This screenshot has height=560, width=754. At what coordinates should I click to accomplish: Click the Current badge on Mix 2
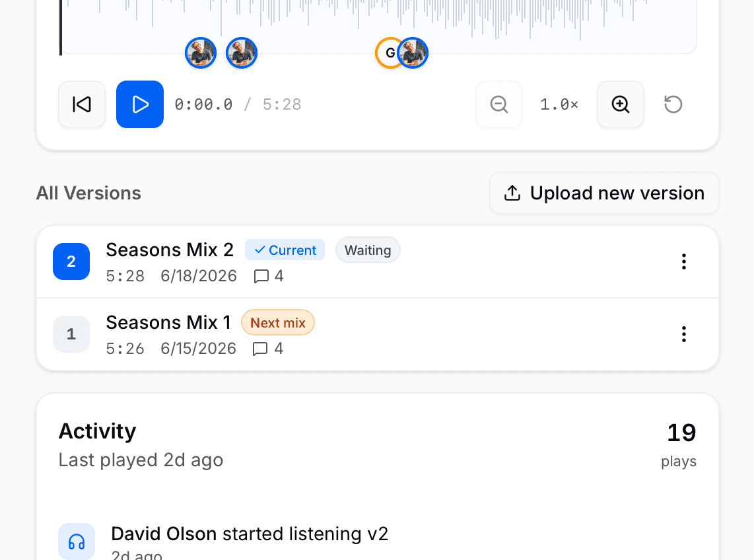(285, 250)
